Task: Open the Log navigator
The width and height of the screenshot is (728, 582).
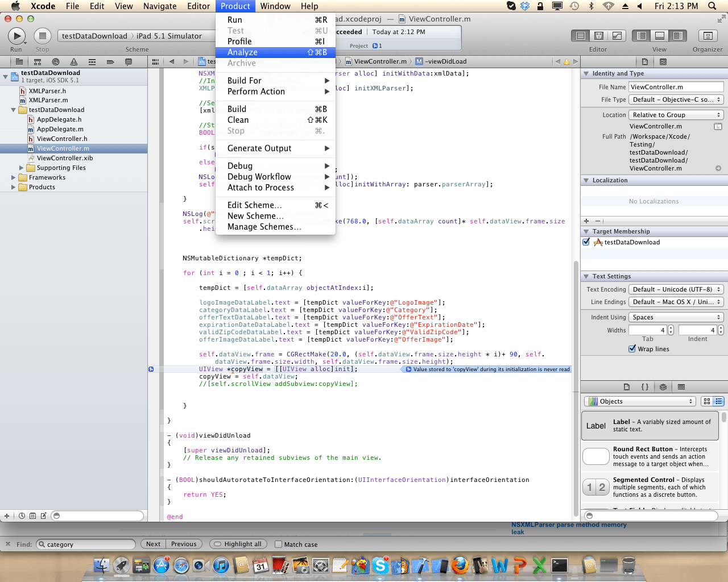Action: (129, 61)
